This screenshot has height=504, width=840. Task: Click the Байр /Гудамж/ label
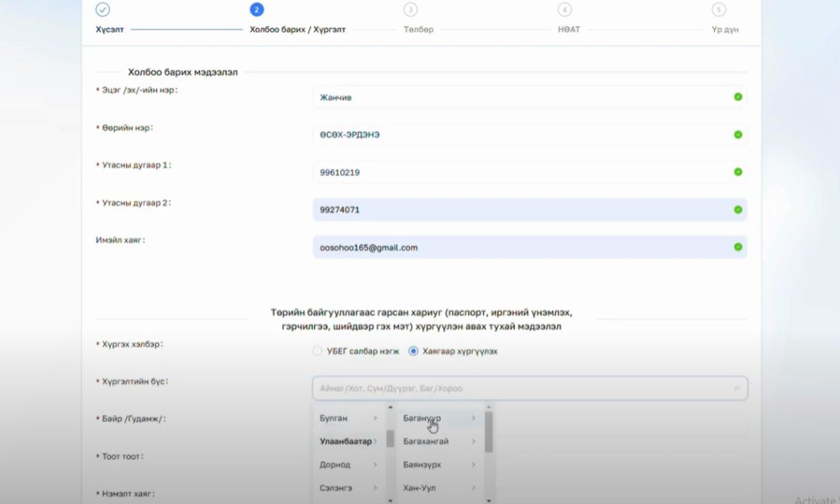[134, 418]
